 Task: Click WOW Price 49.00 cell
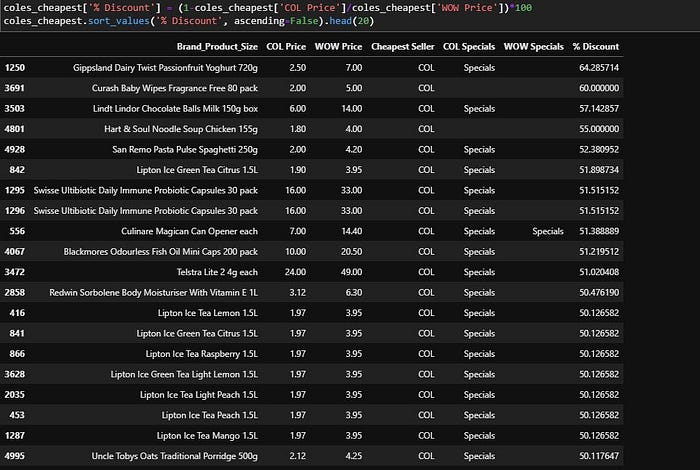[x=351, y=272]
